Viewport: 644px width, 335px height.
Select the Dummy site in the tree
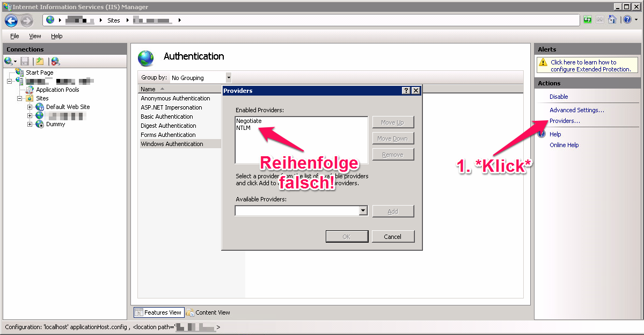[56, 124]
